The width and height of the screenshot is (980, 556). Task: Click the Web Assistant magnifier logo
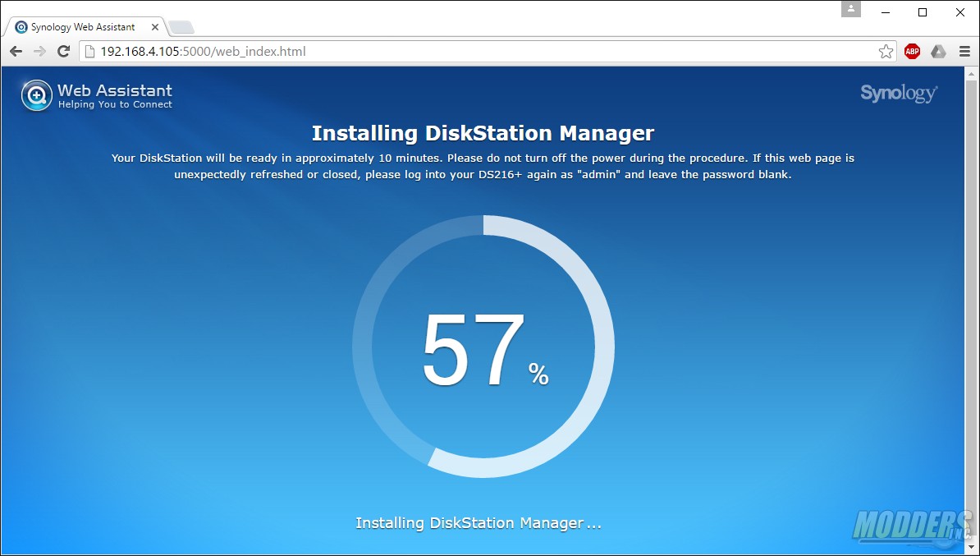[x=37, y=96]
